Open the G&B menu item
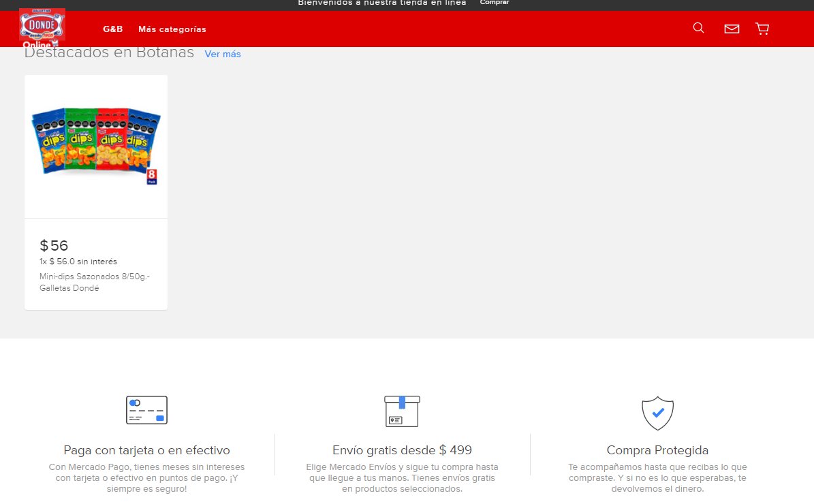814x504 pixels. 112,29
